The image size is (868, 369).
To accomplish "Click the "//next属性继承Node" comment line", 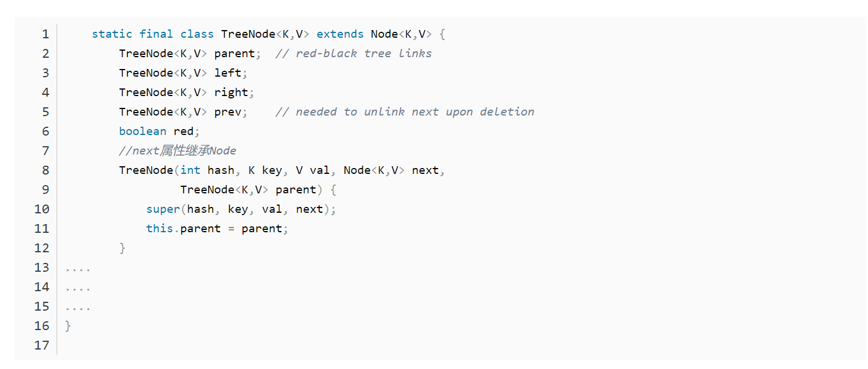I will coord(178,151).
